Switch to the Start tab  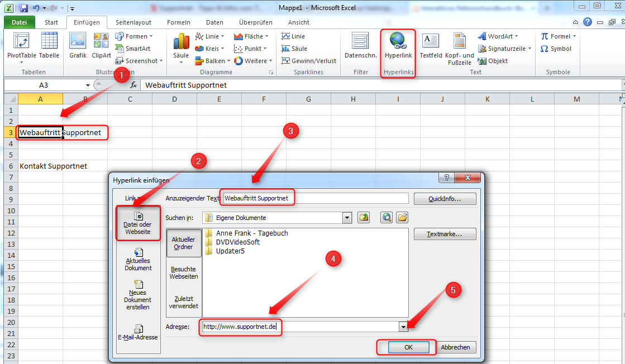pos(51,22)
